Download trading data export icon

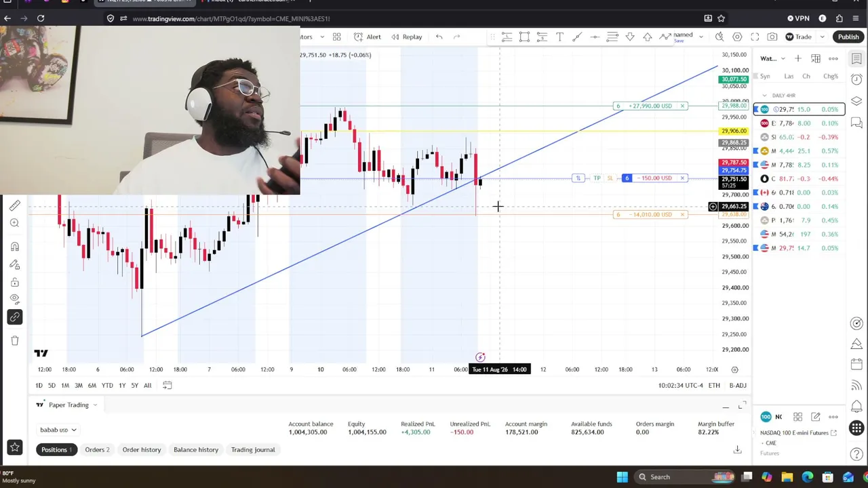[737, 449]
